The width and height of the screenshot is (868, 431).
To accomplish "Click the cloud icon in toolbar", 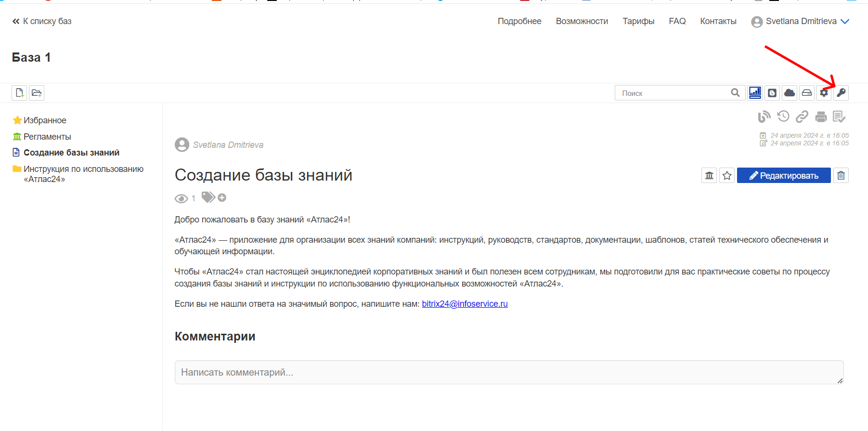I will click(x=790, y=92).
